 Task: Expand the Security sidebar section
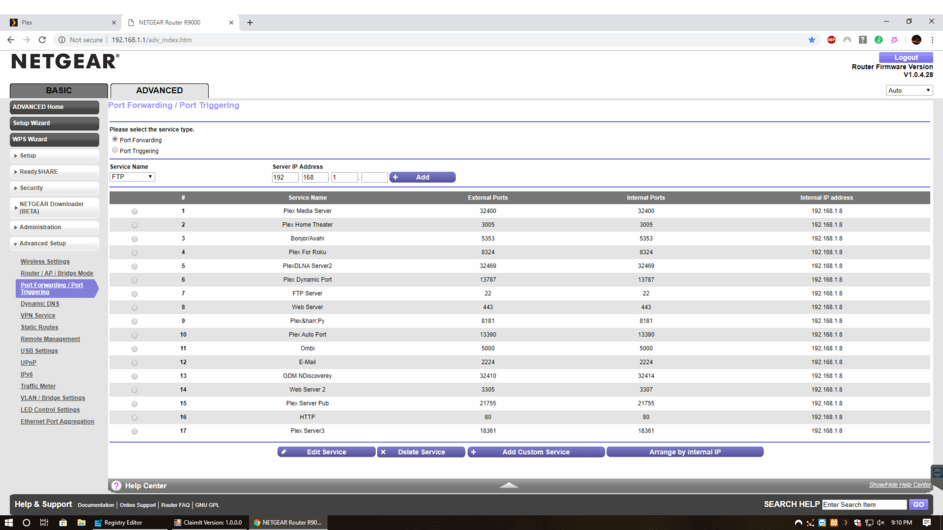click(x=54, y=188)
